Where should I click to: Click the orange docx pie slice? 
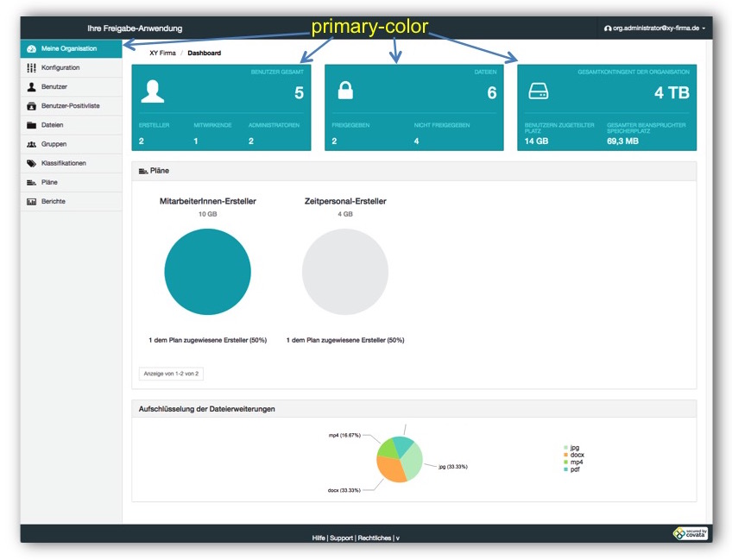pyautogui.click(x=390, y=469)
